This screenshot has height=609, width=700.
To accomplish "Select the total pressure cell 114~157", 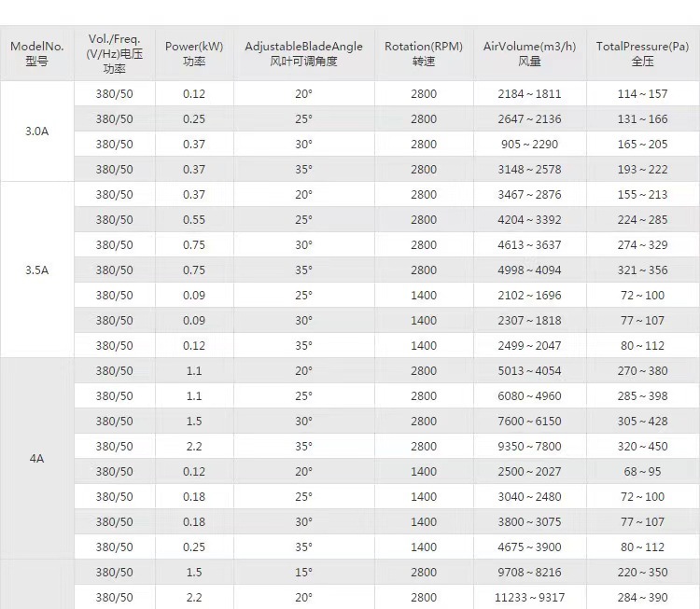I will pos(642,93).
